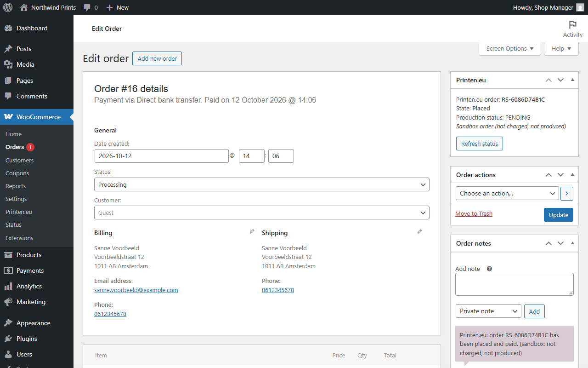This screenshot has width=588, height=368.
Task: Open the Private note type dropdown
Action: point(488,311)
